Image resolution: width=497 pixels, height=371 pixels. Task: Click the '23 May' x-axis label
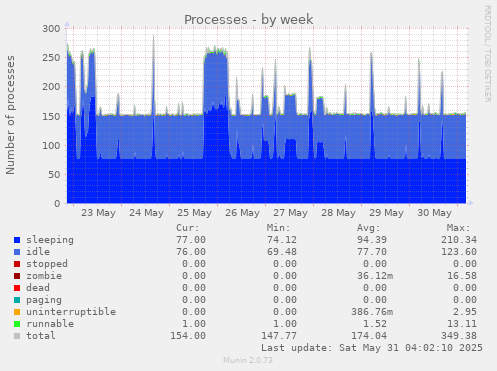coord(98,213)
